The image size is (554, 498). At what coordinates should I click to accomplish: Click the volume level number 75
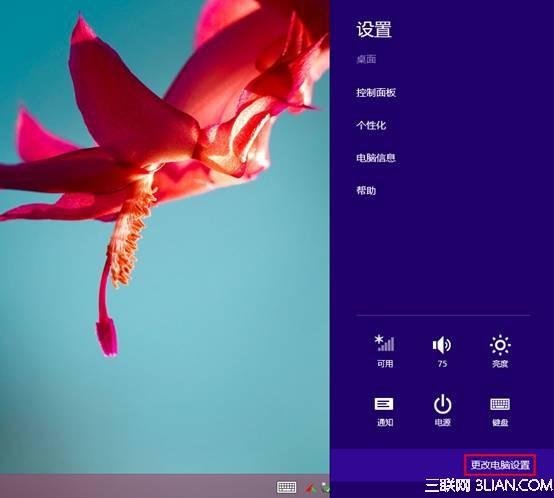(442, 363)
